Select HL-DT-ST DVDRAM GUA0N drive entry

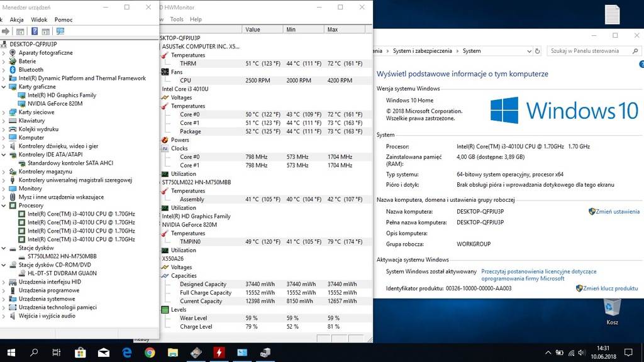click(x=62, y=273)
